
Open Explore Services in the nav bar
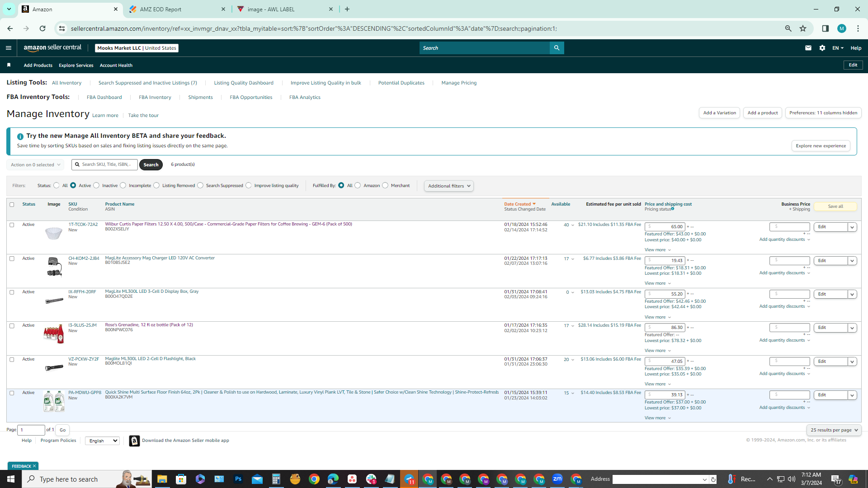76,66
